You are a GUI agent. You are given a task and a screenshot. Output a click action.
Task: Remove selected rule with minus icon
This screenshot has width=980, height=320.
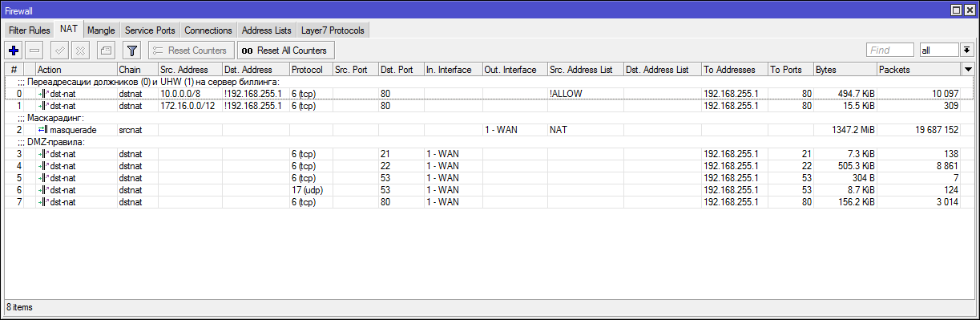(34, 51)
